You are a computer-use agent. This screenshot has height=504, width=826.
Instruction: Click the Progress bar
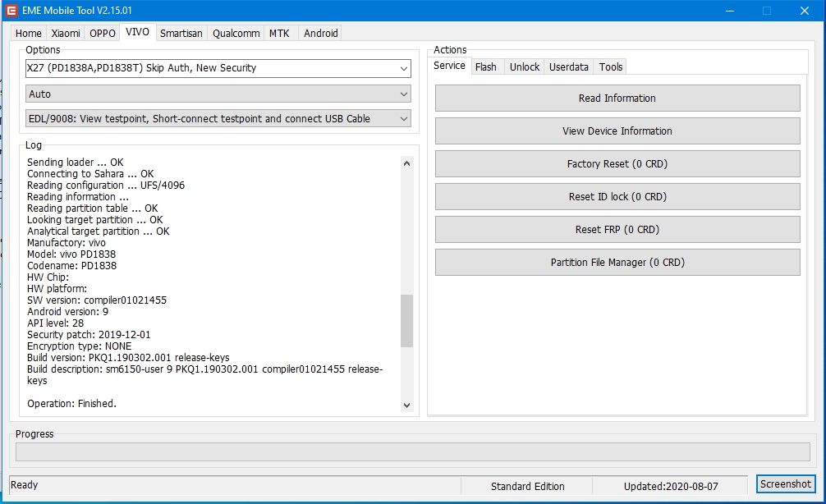(x=412, y=451)
